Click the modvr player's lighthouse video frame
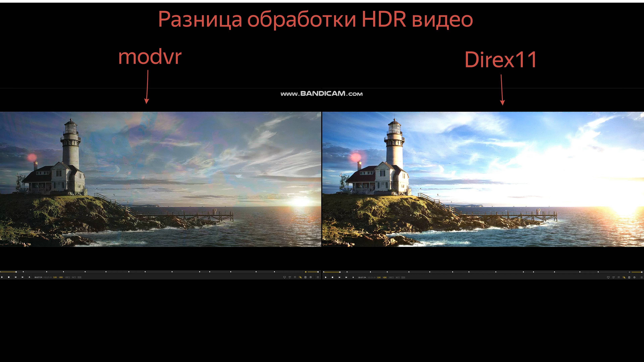644x362 pixels. [160, 179]
